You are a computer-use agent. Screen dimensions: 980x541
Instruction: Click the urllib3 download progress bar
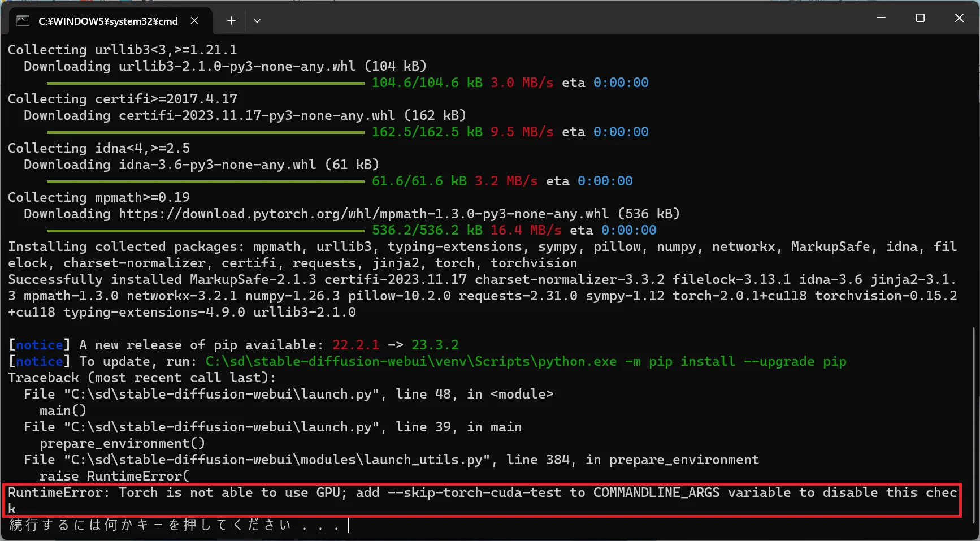206,83
